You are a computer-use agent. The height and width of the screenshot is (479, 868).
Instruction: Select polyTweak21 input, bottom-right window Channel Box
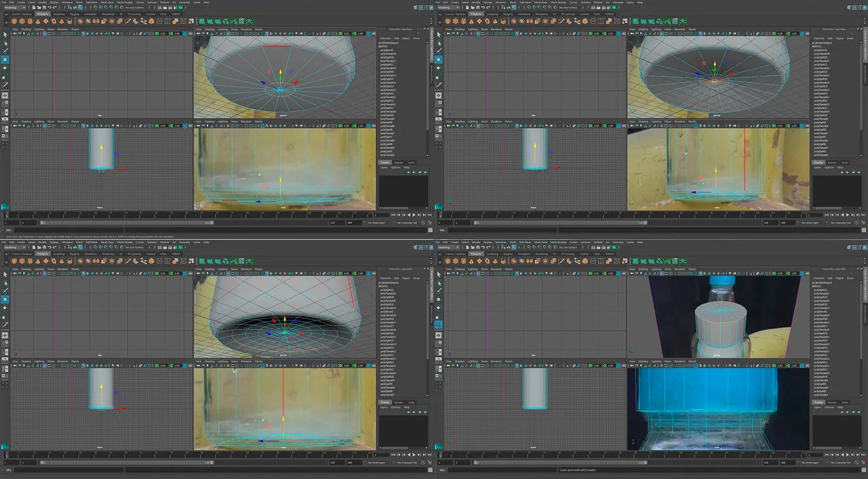(x=822, y=294)
